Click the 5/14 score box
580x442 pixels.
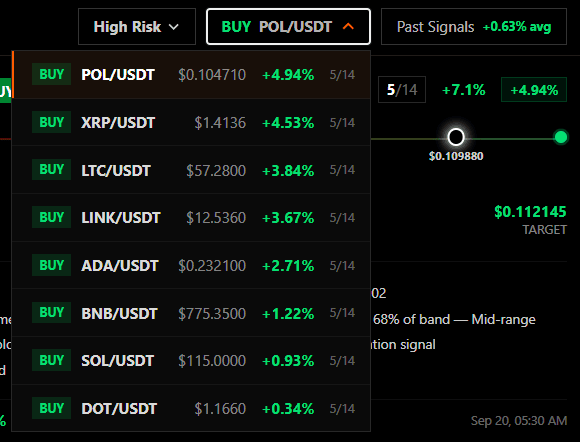coord(402,90)
